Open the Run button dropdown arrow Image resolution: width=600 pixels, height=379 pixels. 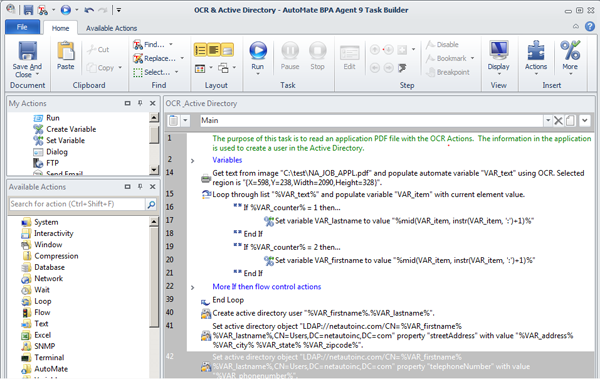(258, 74)
